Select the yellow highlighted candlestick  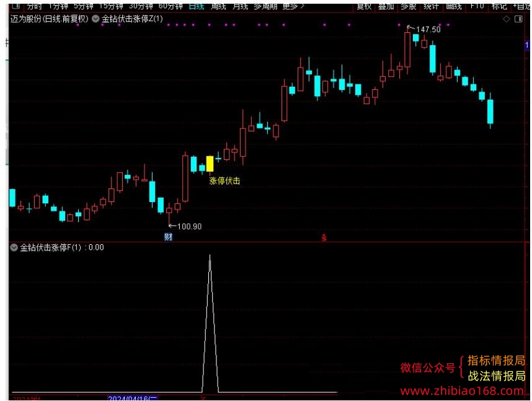point(210,164)
